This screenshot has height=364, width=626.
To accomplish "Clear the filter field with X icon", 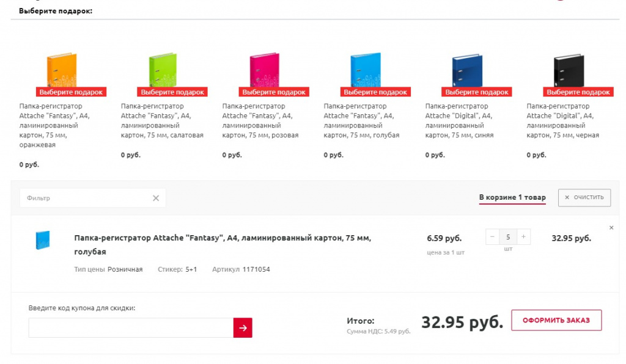I will coord(156,198).
